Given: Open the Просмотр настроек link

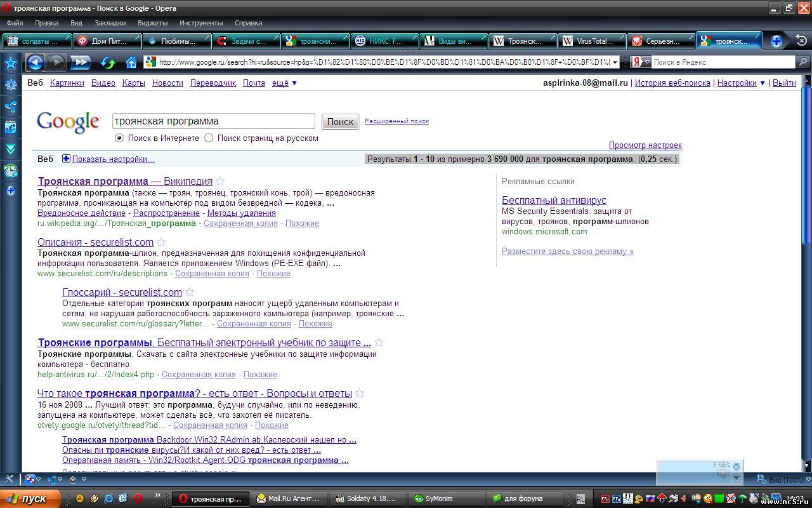Looking at the screenshot, I should pos(645,145).
